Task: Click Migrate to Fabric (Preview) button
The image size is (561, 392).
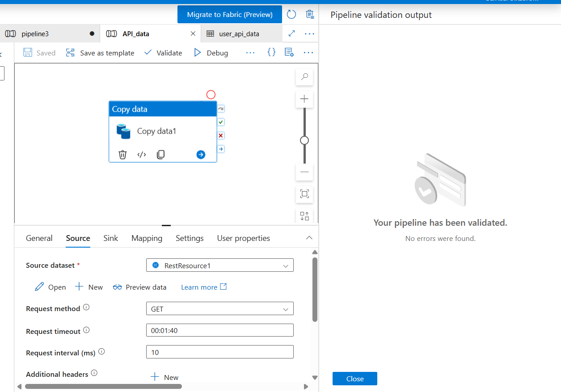Action: (x=230, y=14)
